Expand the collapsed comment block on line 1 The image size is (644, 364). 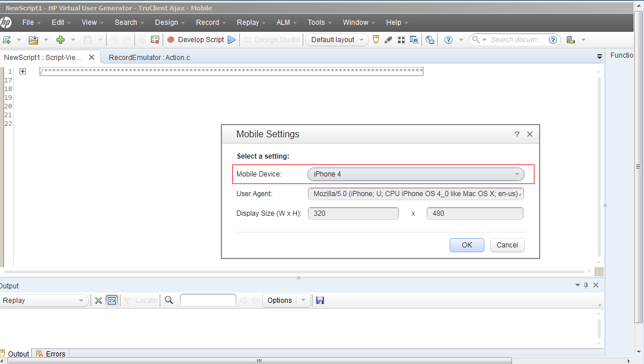click(x=22, y=71)
